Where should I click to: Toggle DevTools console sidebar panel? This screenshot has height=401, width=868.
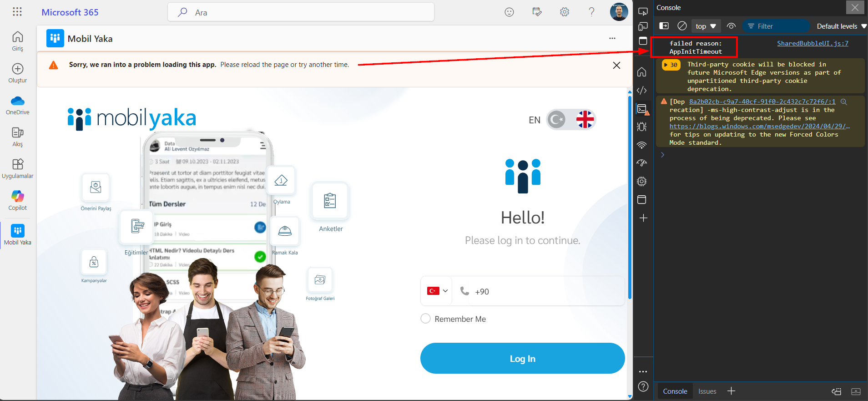pyautogui.click(x=664, y=26)
